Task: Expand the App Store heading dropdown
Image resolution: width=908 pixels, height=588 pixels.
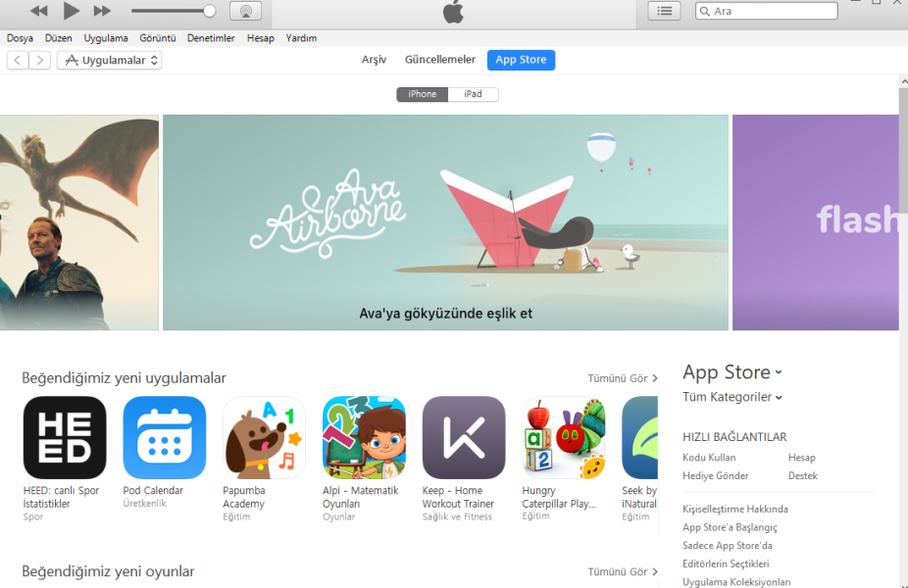Action: coord(732,372)
